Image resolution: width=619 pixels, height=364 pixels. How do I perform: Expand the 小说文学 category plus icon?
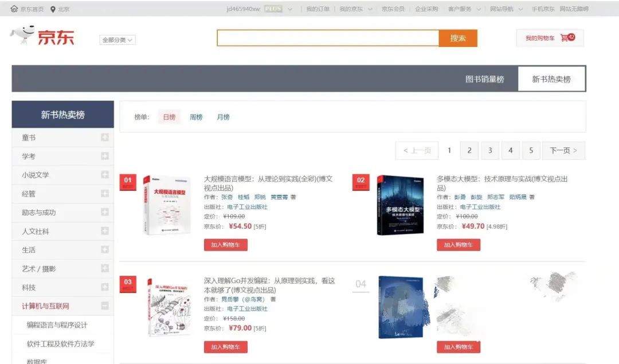[x=105, y=174]
